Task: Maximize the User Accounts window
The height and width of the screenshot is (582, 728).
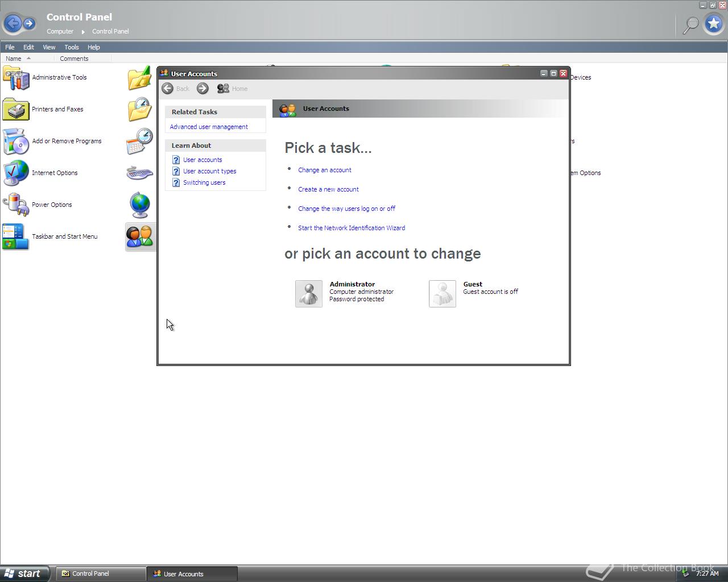Action: [553, 73]
